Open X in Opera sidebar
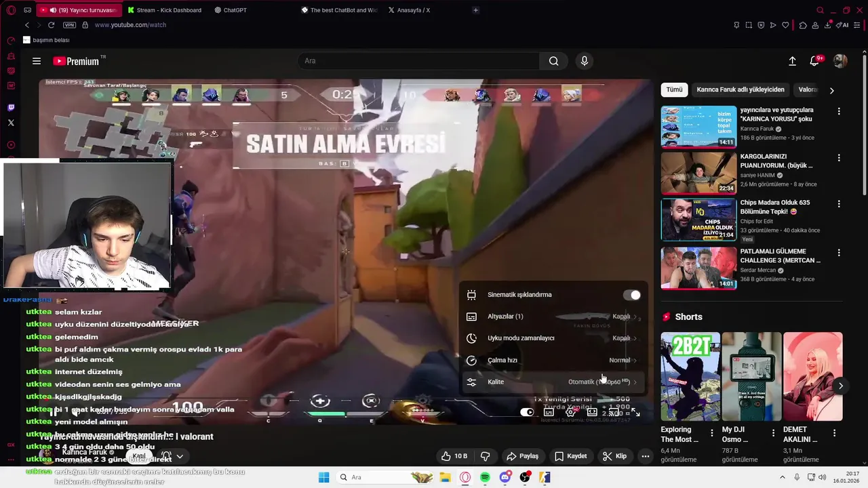868x488 pixels. pyautogui.click(x=11, y=123)
